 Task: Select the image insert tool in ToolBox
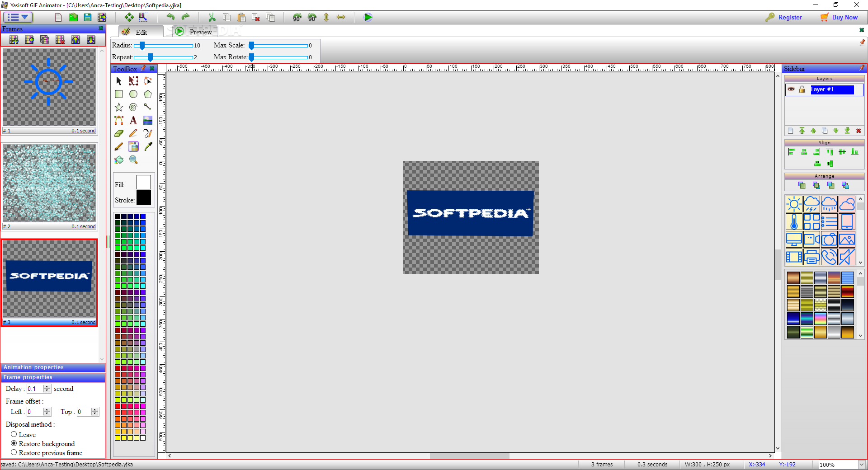point(148,120)
